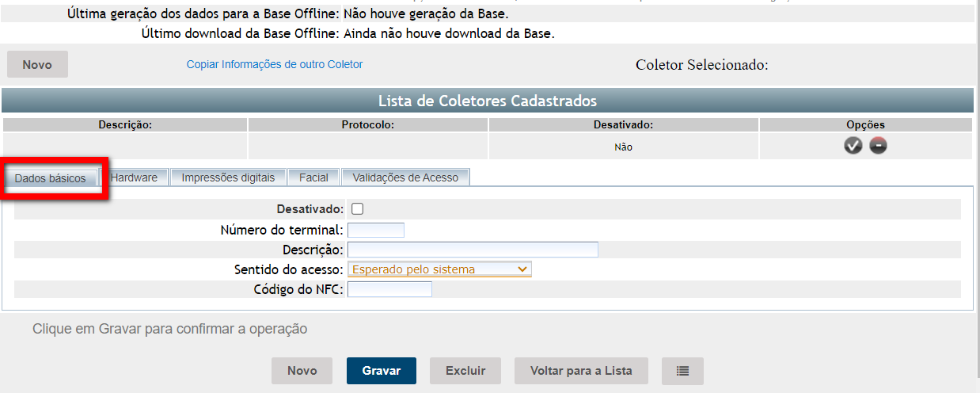Switch to the Dados básicos tab
The width and height of the screenshot is (980, 393).
51,178
